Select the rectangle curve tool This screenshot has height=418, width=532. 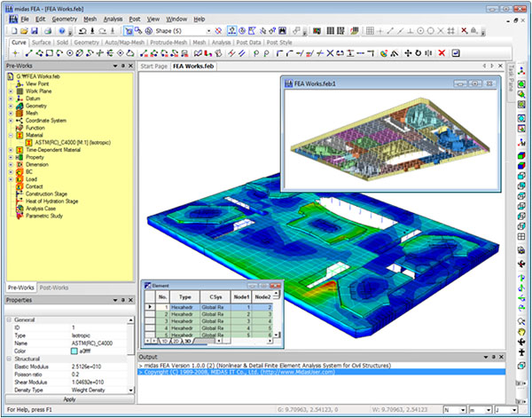(x=50, y=53)
